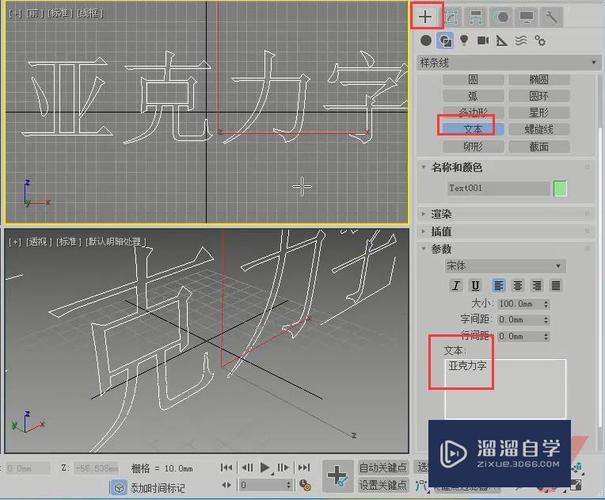Open the 样条线 shape type dropdown
605x500 pixels.
point(509,62)
